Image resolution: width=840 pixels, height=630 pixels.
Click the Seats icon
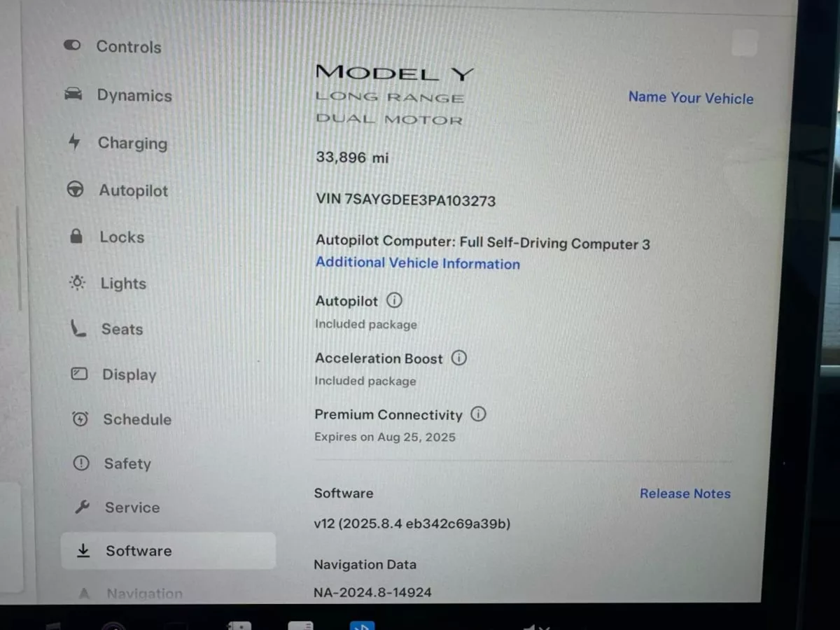[x=78, y=328]
